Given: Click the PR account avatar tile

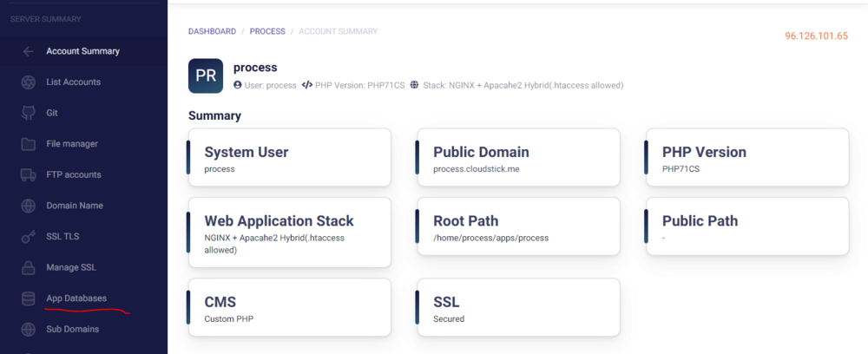Looking at the screenshot, I should point(206,75).
